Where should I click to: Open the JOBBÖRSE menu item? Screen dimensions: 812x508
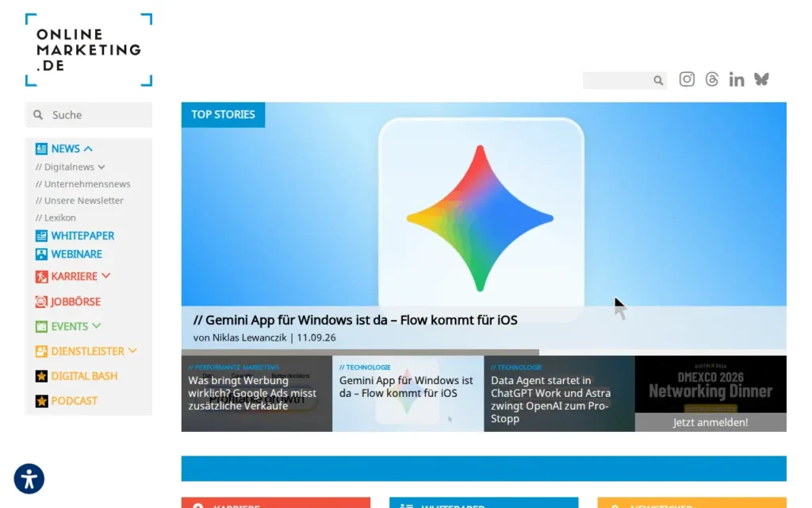click(x=75, y=302)
